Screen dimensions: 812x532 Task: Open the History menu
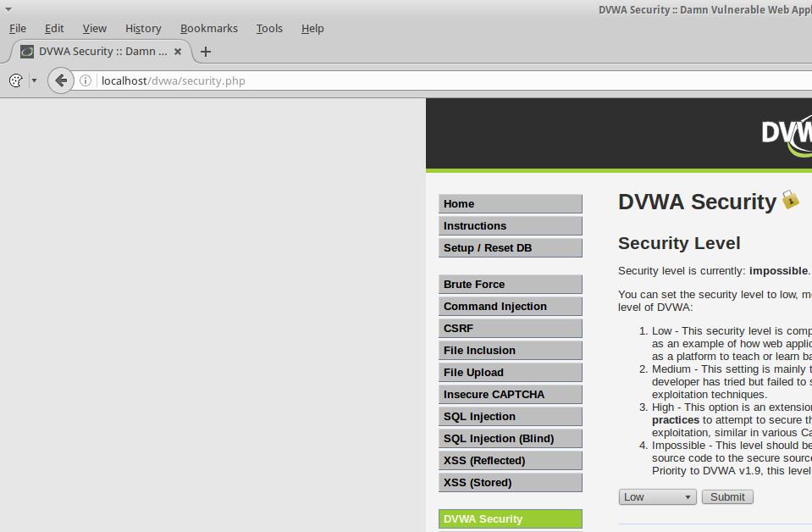point(143,28)
